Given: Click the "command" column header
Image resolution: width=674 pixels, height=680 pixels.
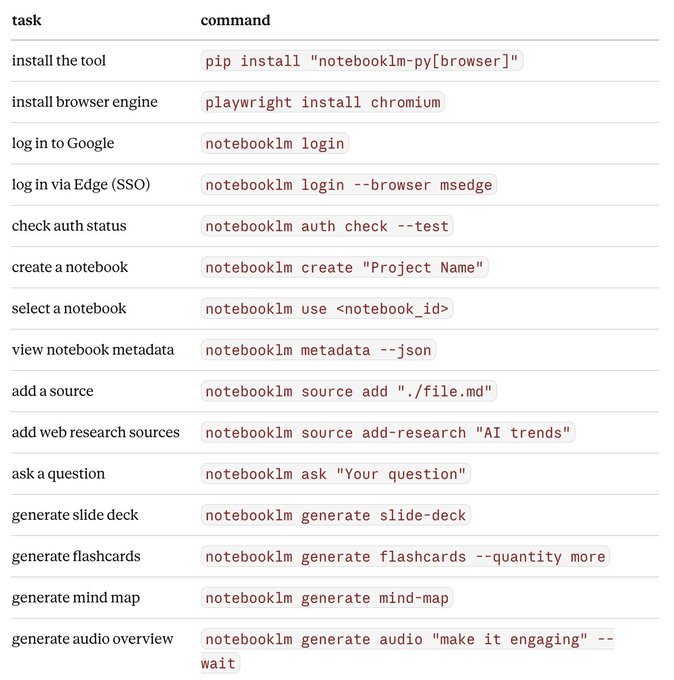Looking at the screenshot, I should click(x=235, y=20).
